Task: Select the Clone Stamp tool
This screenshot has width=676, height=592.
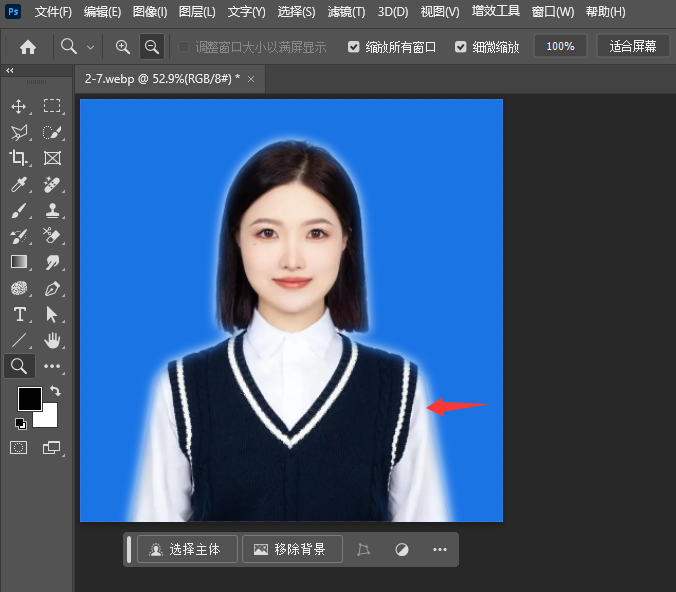Action: tap(53, 210)
